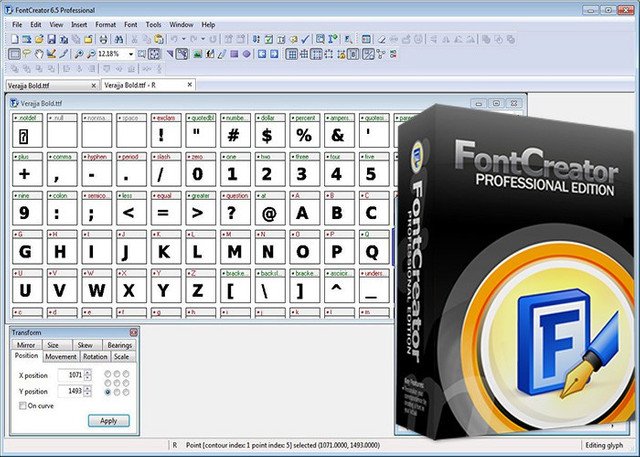Open the zoom percentage dropdown showing 12.18%

pos(131,54)
